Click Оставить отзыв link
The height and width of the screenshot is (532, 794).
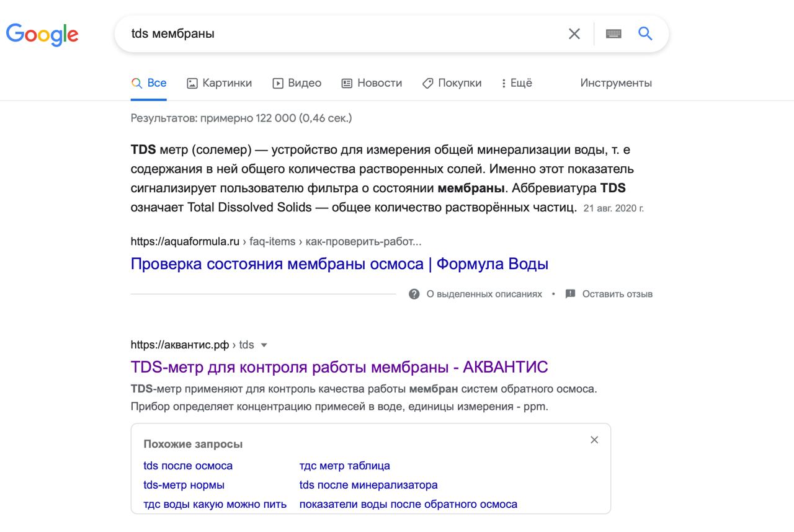(617, 294)
